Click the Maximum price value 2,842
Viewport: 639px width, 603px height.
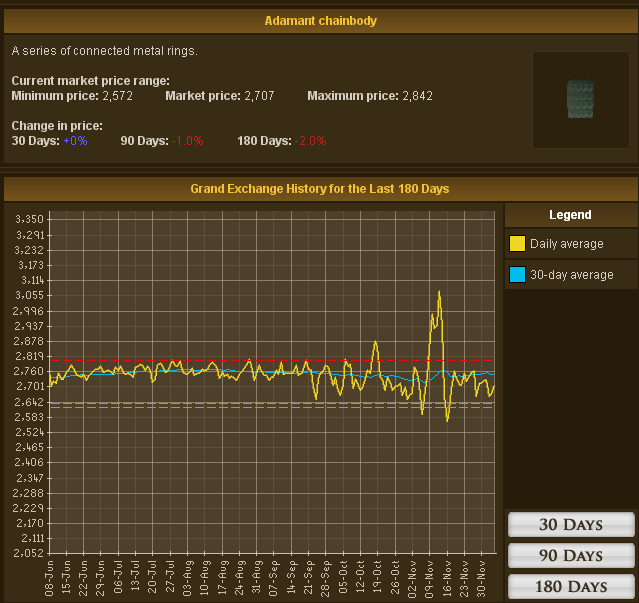tap(417, 96)
